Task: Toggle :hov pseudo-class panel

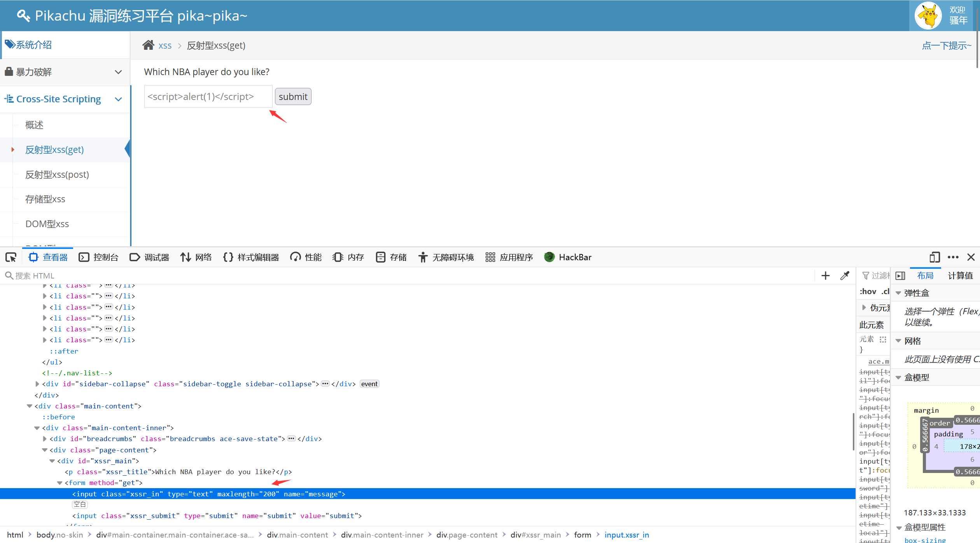Action: (x=868, y=291)
